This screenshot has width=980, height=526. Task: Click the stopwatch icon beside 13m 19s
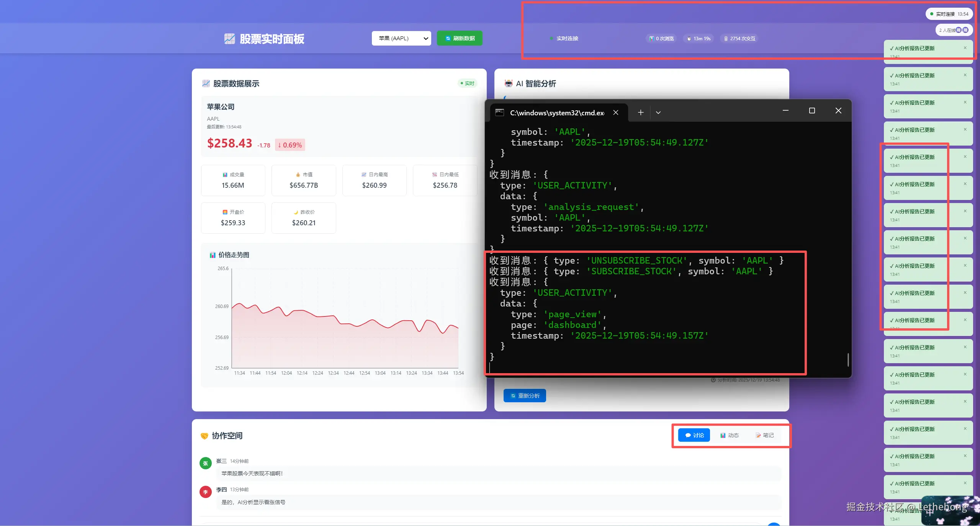click(x=689, y=39)
